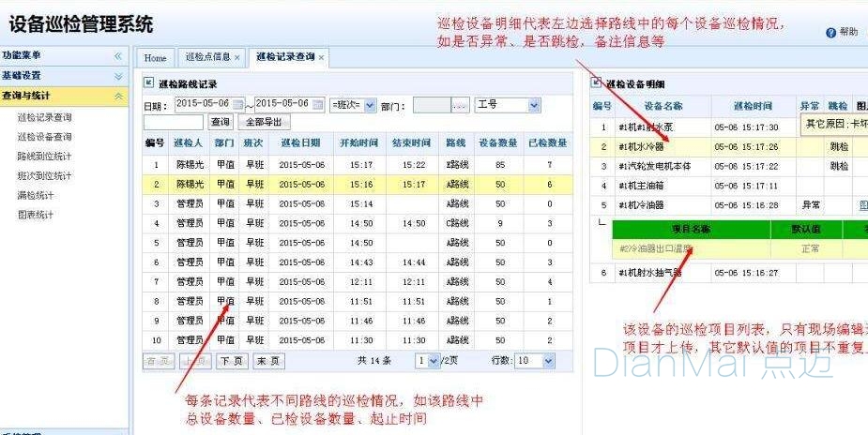Switch to the 巡检点信息 tab

(x=208, y=57)
